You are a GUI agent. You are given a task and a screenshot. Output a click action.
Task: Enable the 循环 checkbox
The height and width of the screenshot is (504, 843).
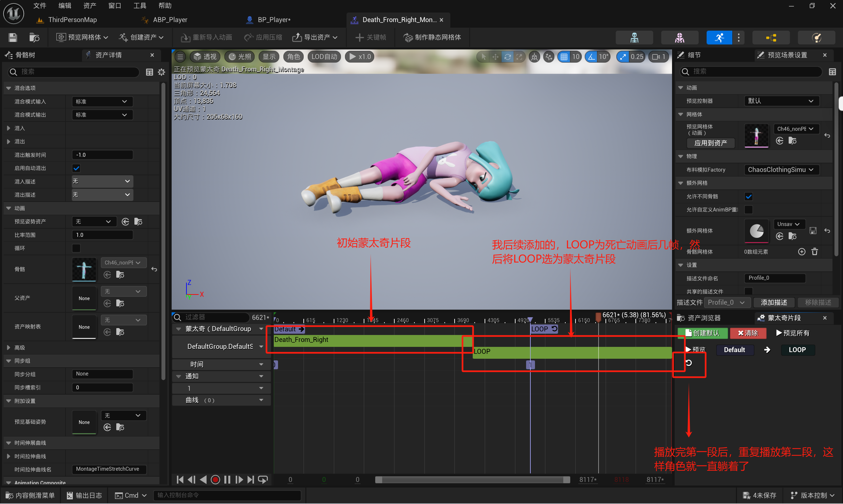click(76, 248)
